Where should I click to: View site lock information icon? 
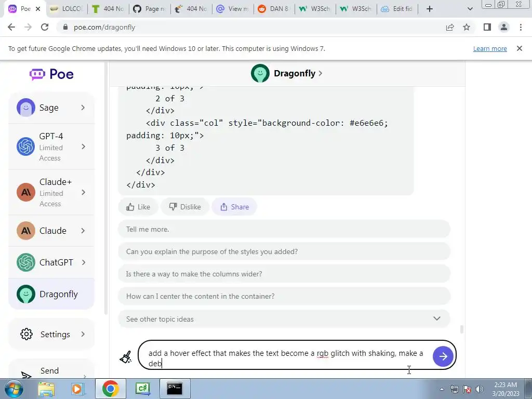tap(65, 27)
